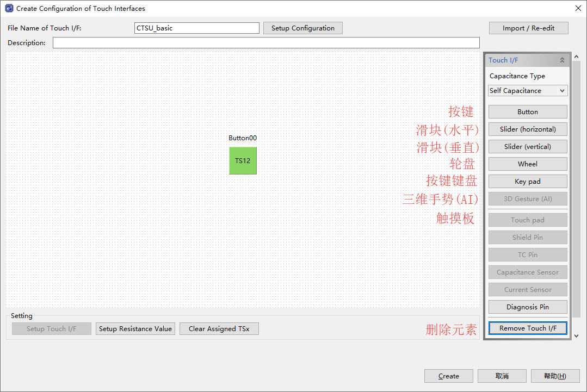Click into the File Name input field
587x392 pixels.
pyautogui.click(x=196, y=28)
